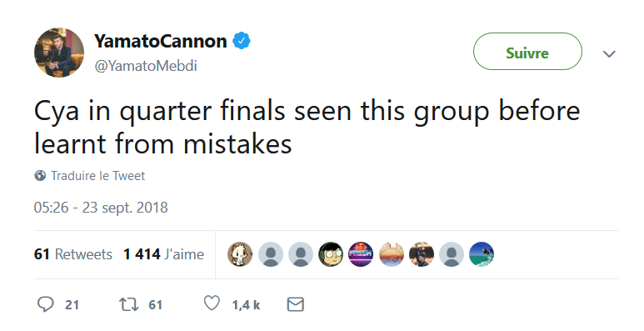The image size is (644, 331).
Task: Click the @YamatoMebdi handle
Action: click(146, 66)
